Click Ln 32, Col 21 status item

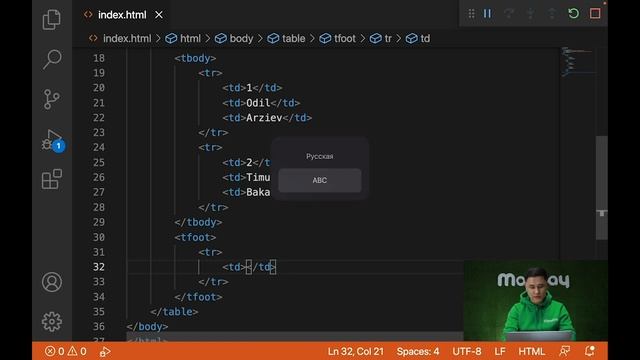(x=356, y=351)
